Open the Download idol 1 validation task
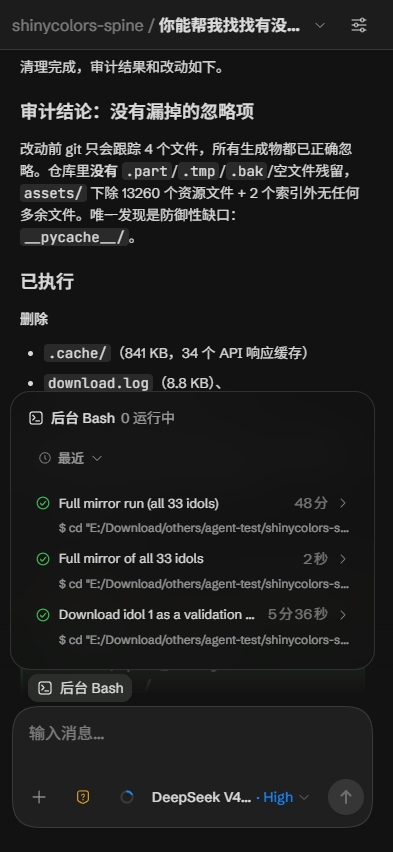393x852 pixels. tap(192, 626)
